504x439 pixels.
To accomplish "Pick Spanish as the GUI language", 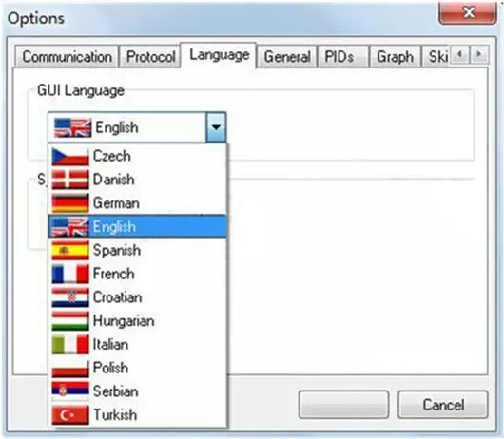I will pos(138,250).
